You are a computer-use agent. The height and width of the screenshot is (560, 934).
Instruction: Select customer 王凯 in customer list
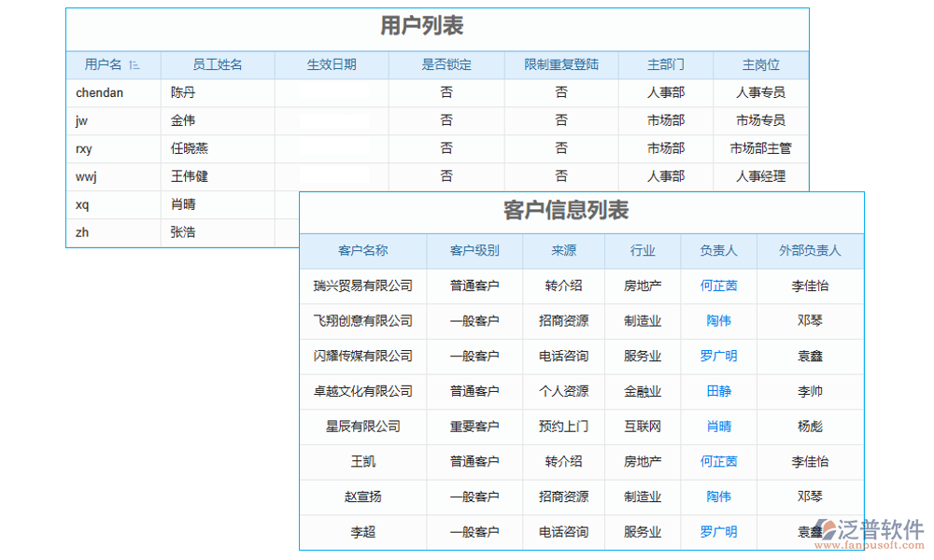pyautogui.click(x=362, y=462)
